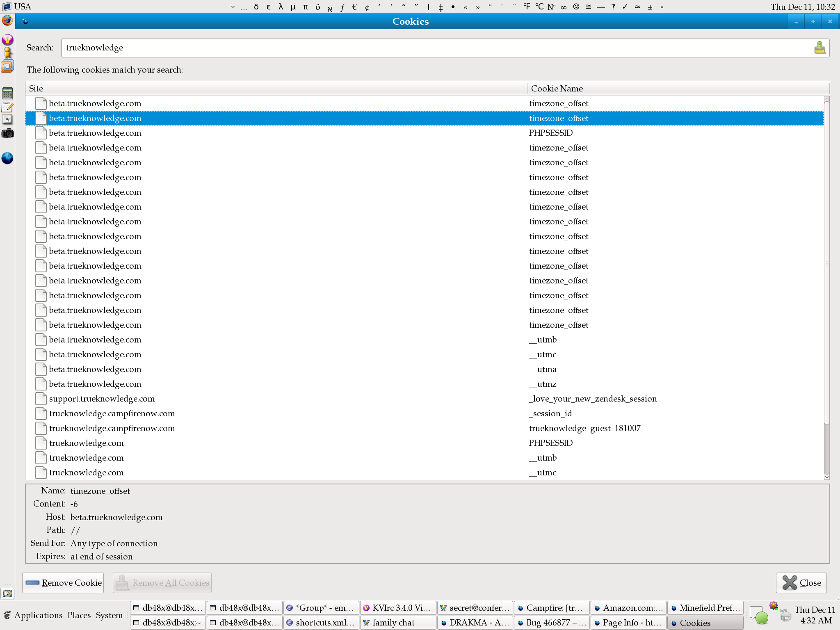Switch to Minefield Preferences taskbar window
Viewport: 840px width, 630px height.
click(705, 608)
